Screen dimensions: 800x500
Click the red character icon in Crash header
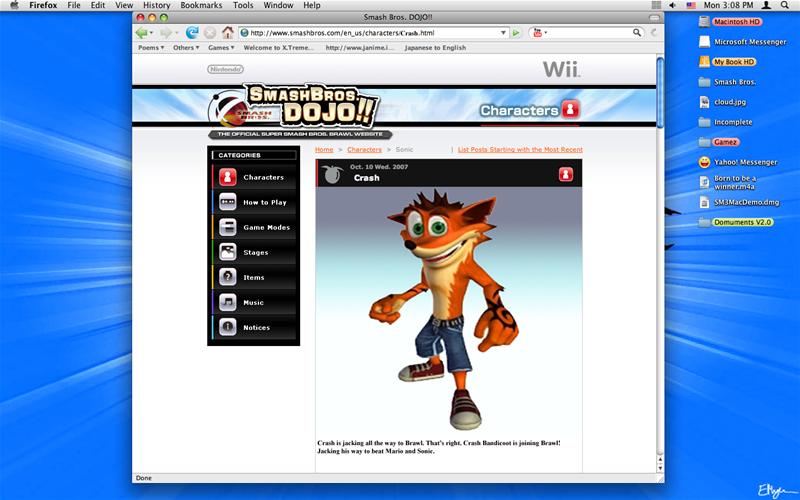click(x=565, y=174)
